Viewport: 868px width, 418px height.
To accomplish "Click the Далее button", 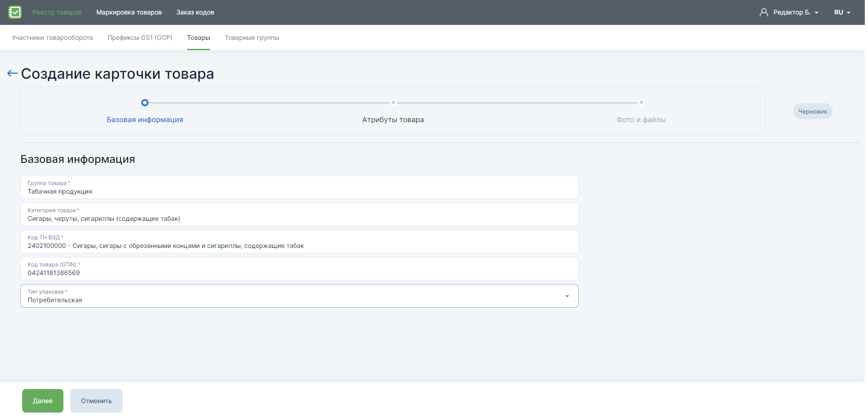I will [43, 401].
